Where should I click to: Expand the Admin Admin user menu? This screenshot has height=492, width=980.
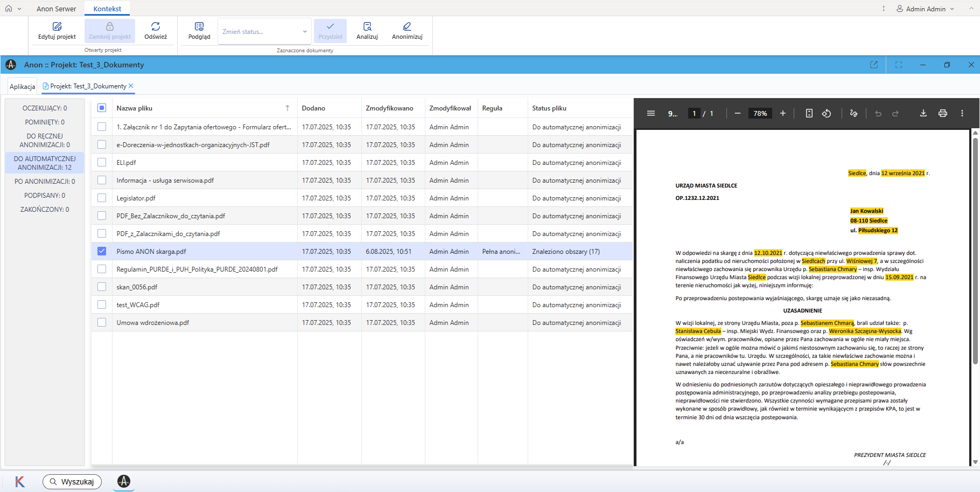click(925, 9)
